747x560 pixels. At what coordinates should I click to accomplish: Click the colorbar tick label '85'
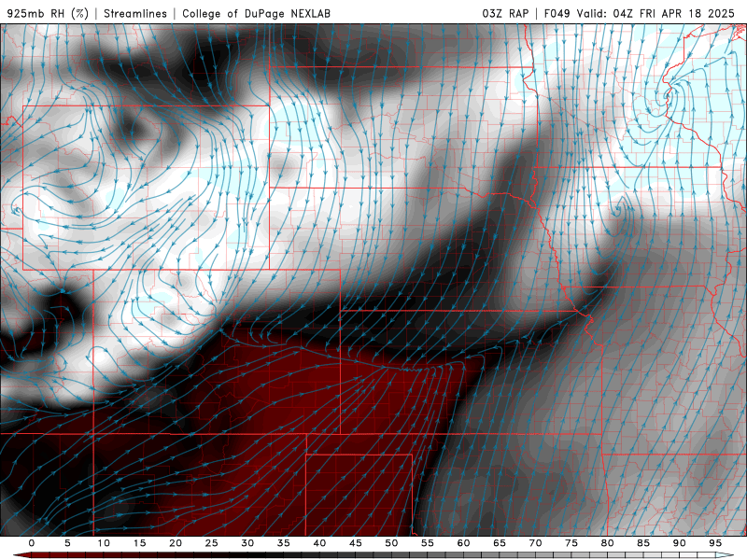click(643, 543)
